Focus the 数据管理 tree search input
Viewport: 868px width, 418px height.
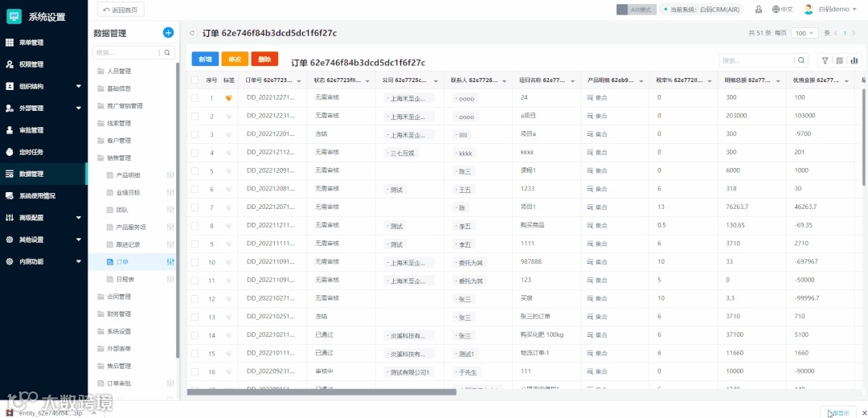point(127,52)
